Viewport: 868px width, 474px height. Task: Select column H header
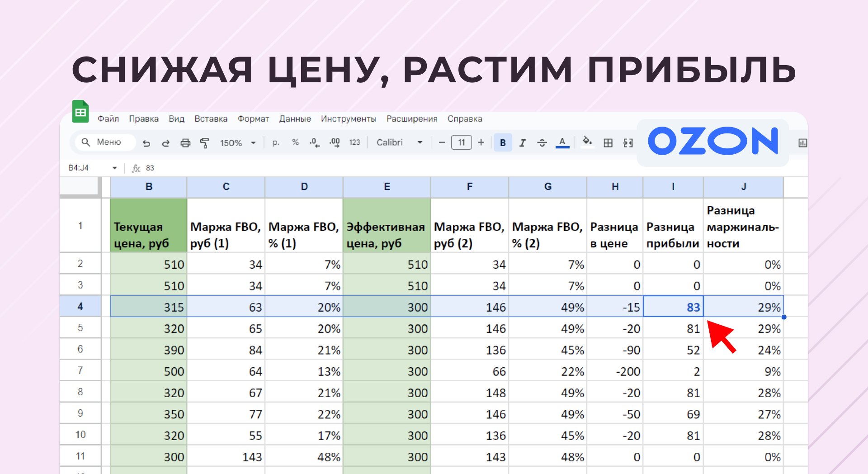pyautogui.click(x=615, y=187)
